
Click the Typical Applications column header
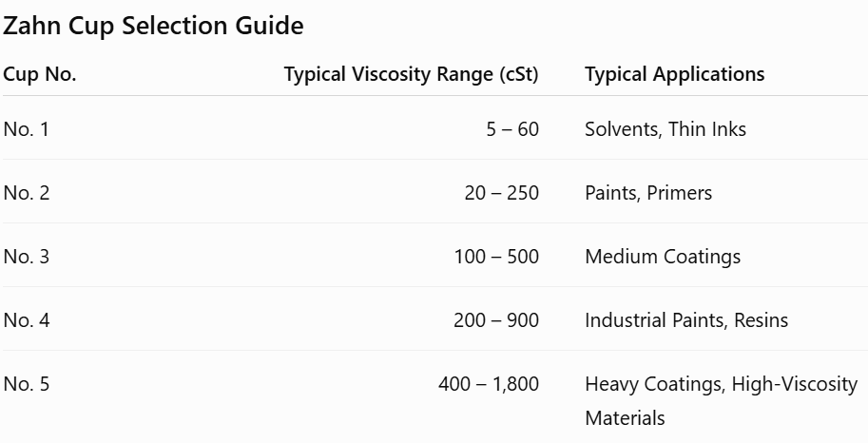(x=675, y=74)
